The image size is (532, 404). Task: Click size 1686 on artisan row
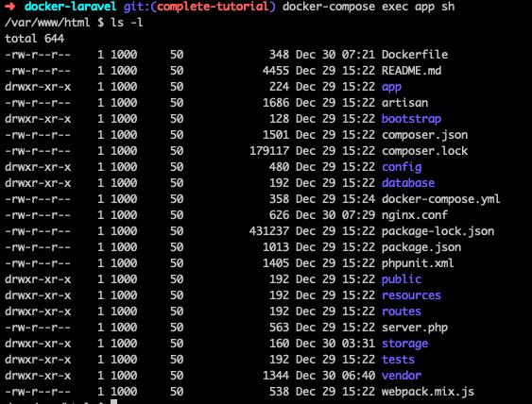click(x=276, y=103)
